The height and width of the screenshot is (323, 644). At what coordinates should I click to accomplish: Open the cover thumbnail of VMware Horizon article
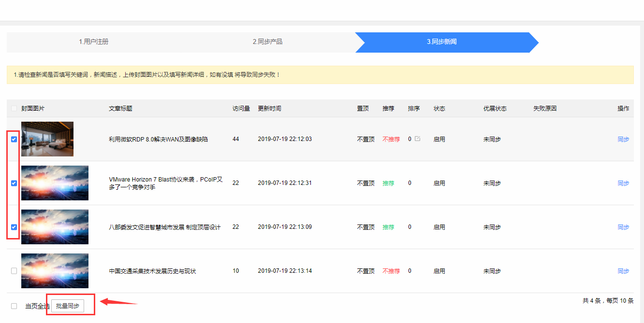pyautogui.click(x=55, y=183)
